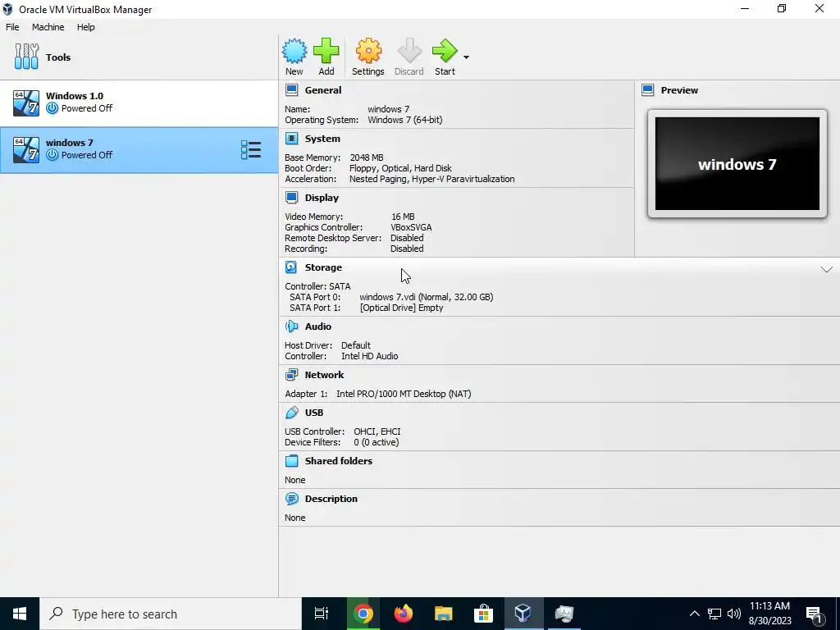The image size is (840, 630).
Task: Click the VirtualBox taskbar icon
Action: [x=523, y=614]
